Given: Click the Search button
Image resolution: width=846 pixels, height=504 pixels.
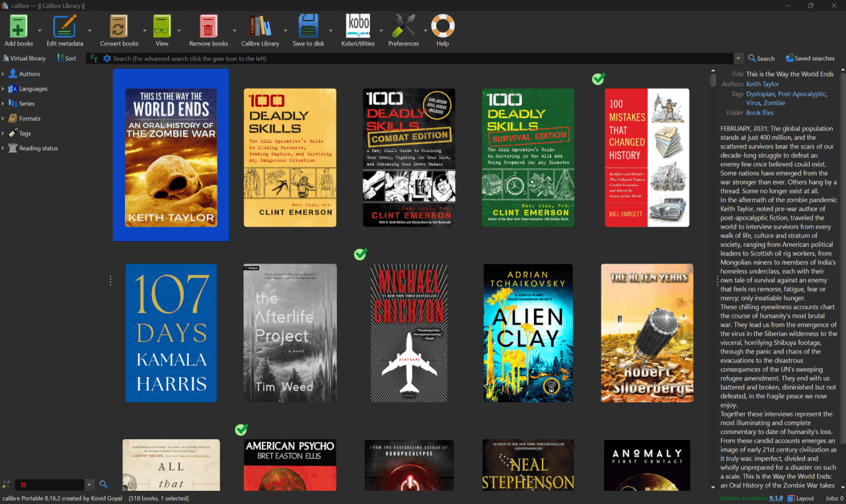Looking at the screenshot, I should [761, 59].
